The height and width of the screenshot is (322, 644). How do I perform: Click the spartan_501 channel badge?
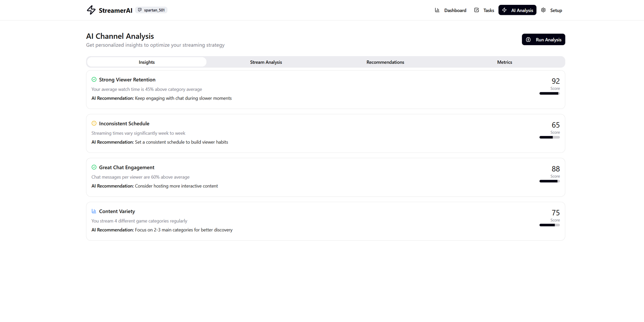[151, 10]
